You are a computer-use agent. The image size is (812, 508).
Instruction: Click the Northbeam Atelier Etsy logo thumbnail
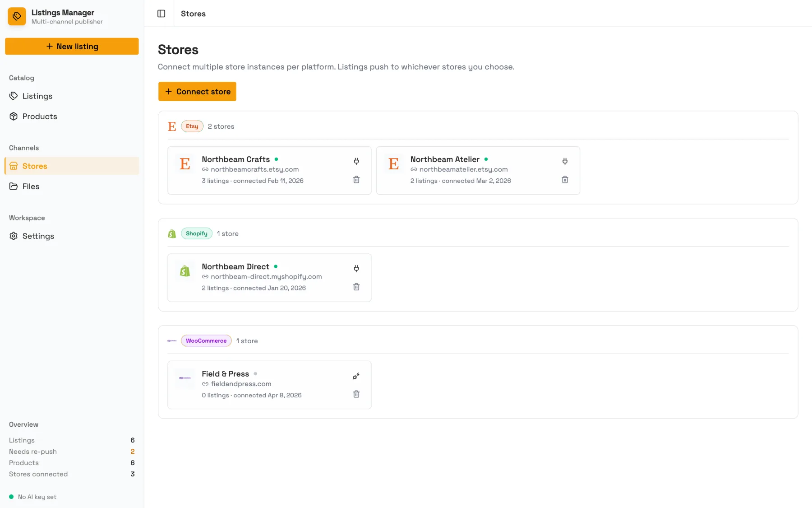tap(394, 163)
